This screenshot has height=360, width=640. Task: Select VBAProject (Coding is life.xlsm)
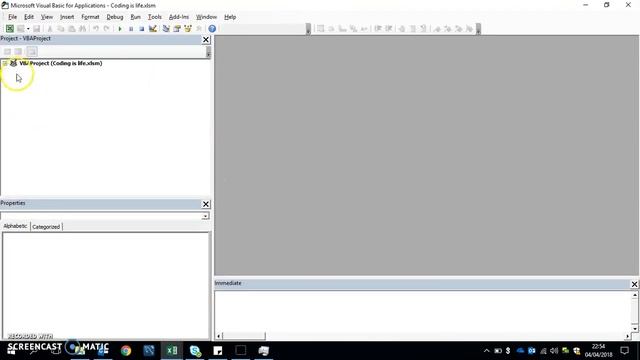point(61,63)
